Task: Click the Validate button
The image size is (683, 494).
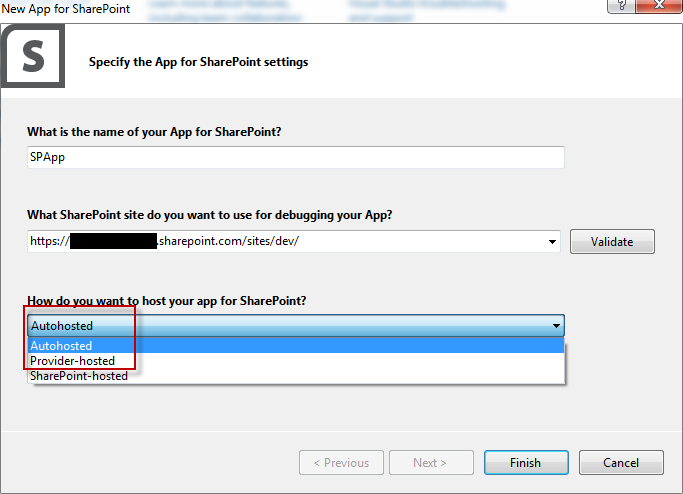Action: coord(612,242)
